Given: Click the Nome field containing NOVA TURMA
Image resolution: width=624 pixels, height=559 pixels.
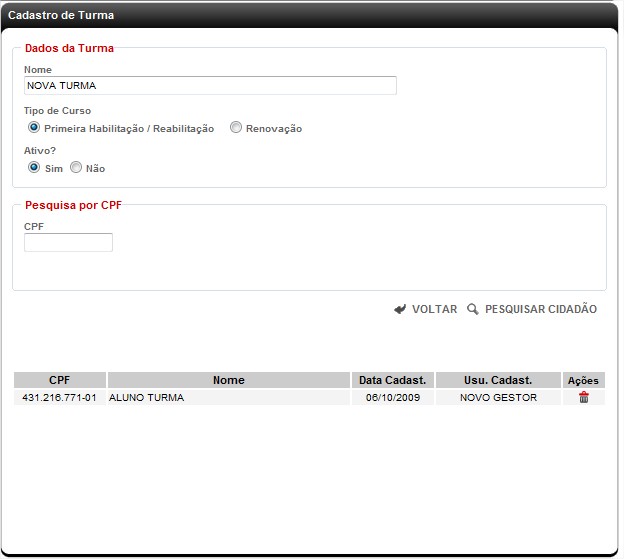Looking at the screenshot, I should click(x=210, y=86).
